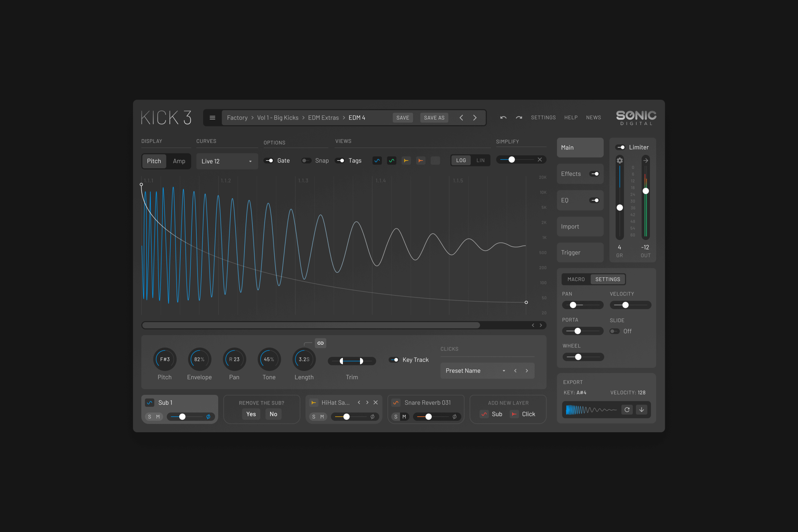Select the MACRO tab
This screenshot has height=532, width=798.
pos(576,279)
